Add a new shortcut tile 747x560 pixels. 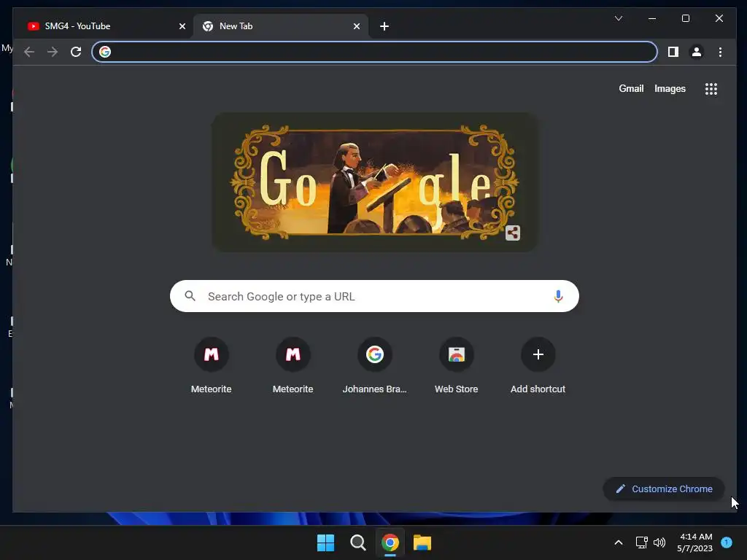(538, 365)
